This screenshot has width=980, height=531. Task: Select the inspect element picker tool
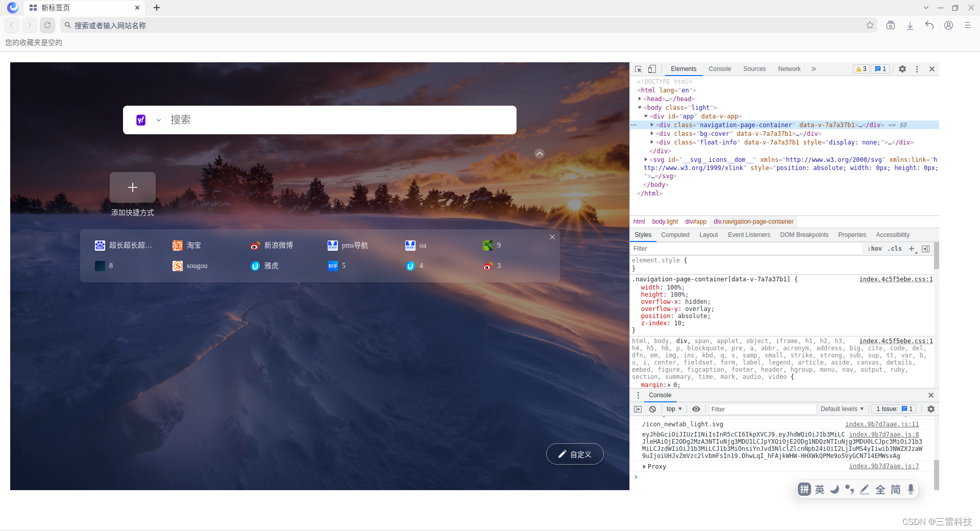point(637,69)
